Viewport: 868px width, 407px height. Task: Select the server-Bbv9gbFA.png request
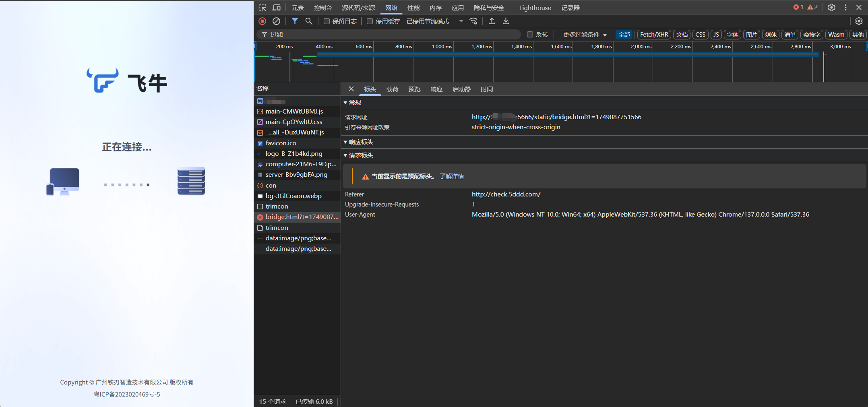(x=298, y=175)
